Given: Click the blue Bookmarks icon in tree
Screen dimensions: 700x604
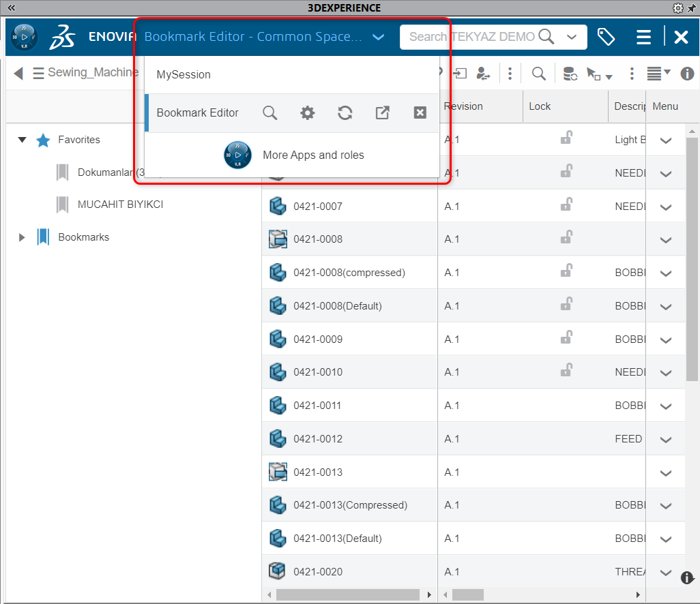Looking at the screenshot, I should coord(43,237).
